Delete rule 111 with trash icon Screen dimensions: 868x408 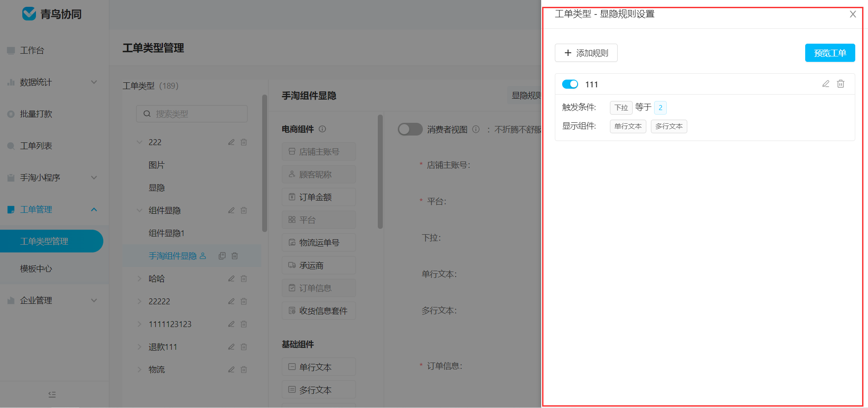click(841, 84)
